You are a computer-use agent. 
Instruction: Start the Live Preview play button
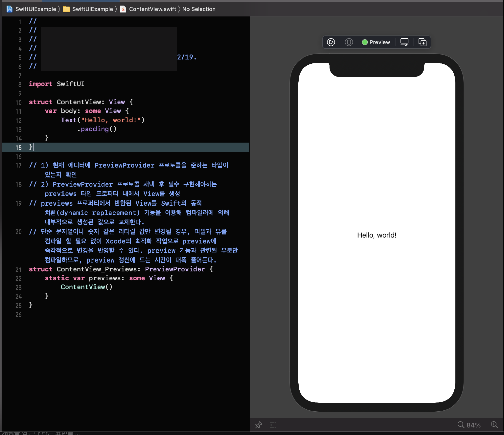(x=331, y=42)
